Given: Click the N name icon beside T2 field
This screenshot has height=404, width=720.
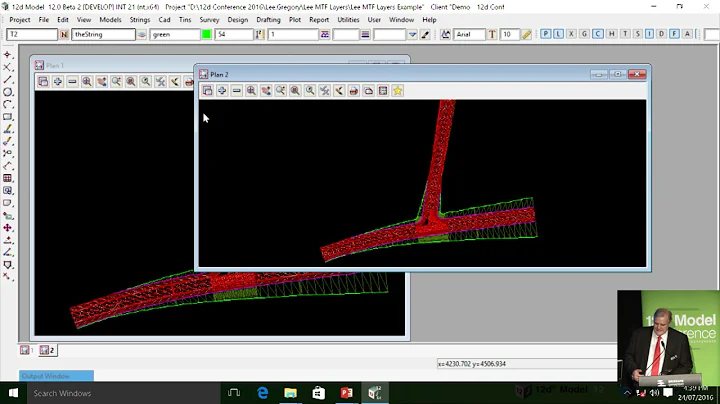Looking at the screenshot, I should (64, 34).
